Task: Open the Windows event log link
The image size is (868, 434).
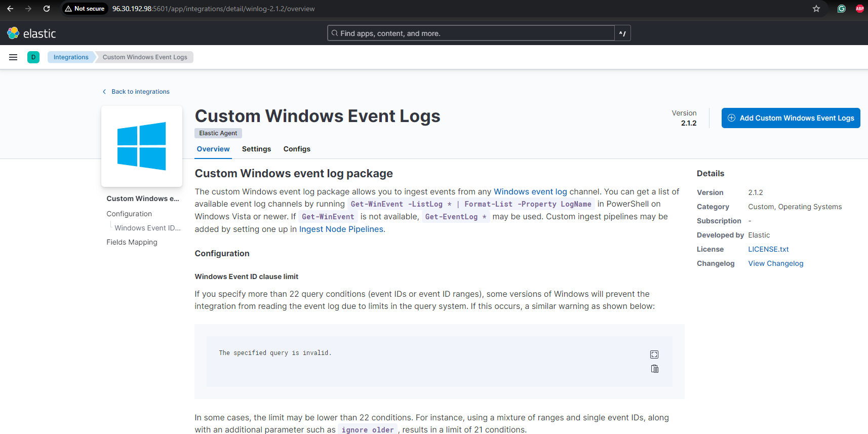Action: pyautogui.click(x=530, y=191)
